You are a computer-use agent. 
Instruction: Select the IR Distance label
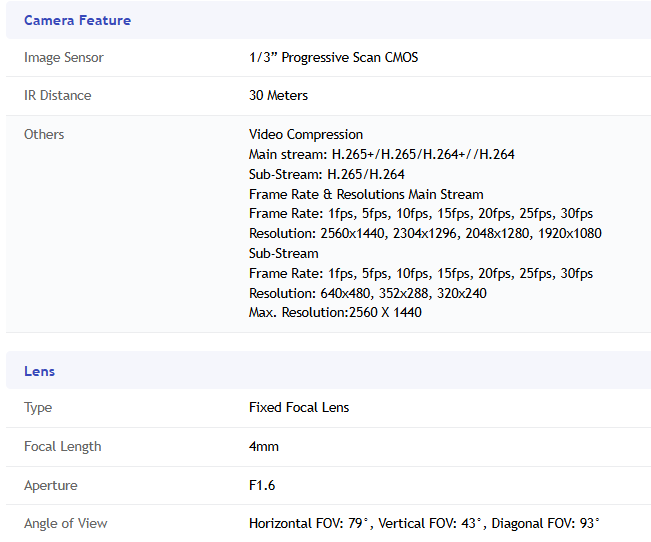point(57,96)
